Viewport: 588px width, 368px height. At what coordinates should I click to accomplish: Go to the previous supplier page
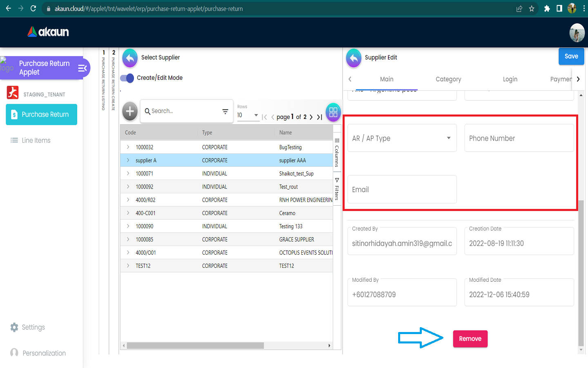(x=273, y=117)
